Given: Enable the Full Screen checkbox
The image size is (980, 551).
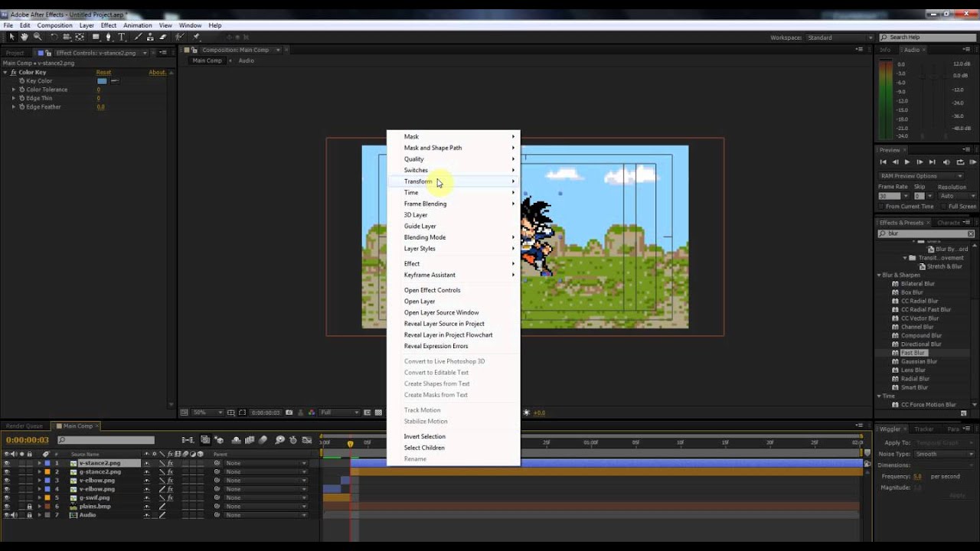Looking at the screenshot, I should (943, 206).
